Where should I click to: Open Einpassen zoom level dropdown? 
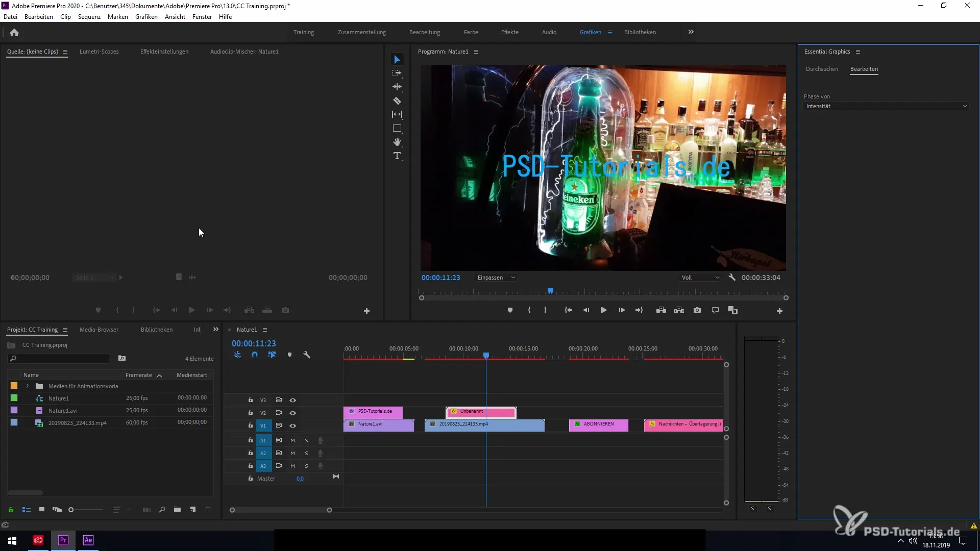[496, 278]
